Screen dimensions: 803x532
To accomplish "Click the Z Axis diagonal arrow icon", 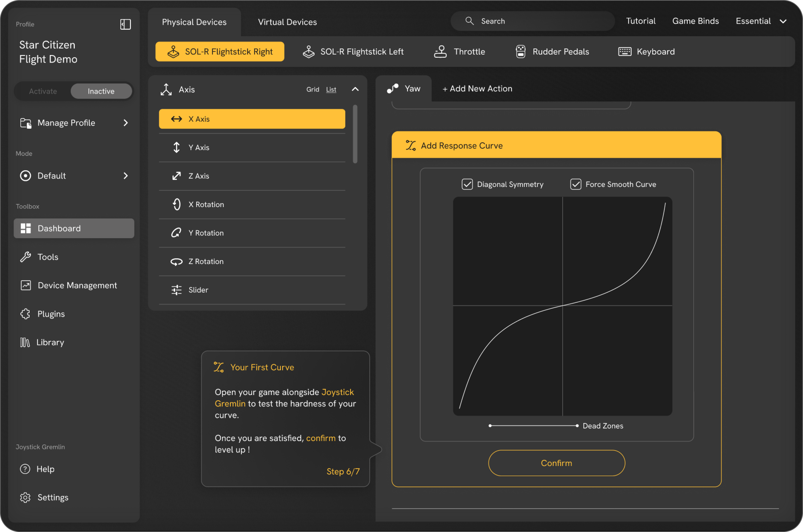I will pyautogui.click(x=177, y=176).
